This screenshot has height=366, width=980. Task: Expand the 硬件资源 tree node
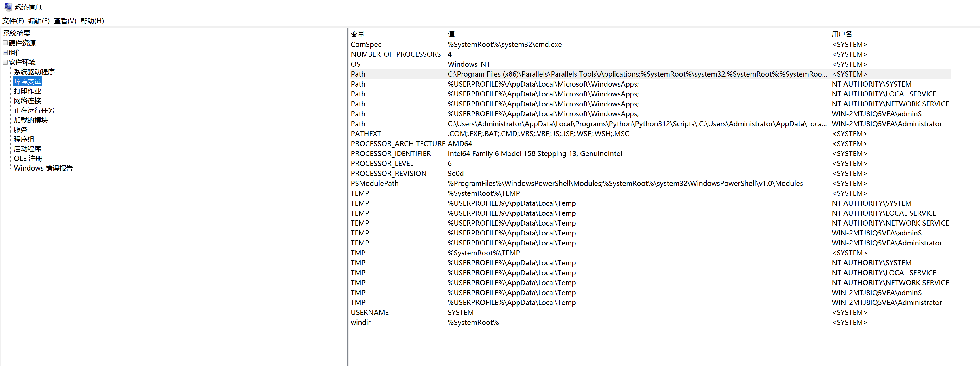tap(5, 43)
